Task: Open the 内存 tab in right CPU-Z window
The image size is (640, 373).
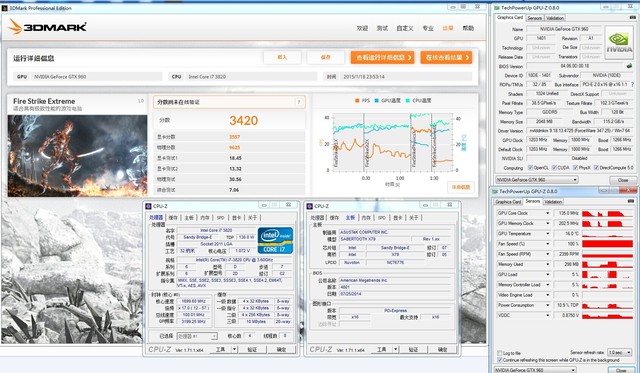Action: [x=366, y=218]
